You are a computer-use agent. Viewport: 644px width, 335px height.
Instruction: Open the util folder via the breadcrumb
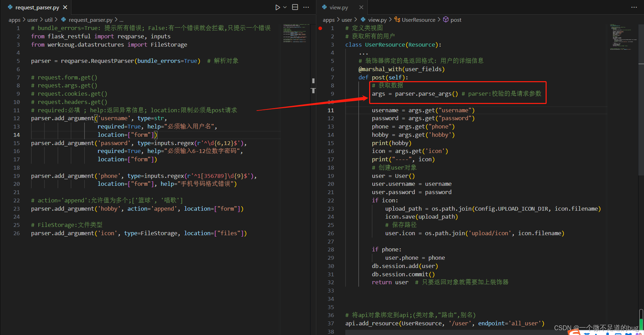(x=49, y=20)
